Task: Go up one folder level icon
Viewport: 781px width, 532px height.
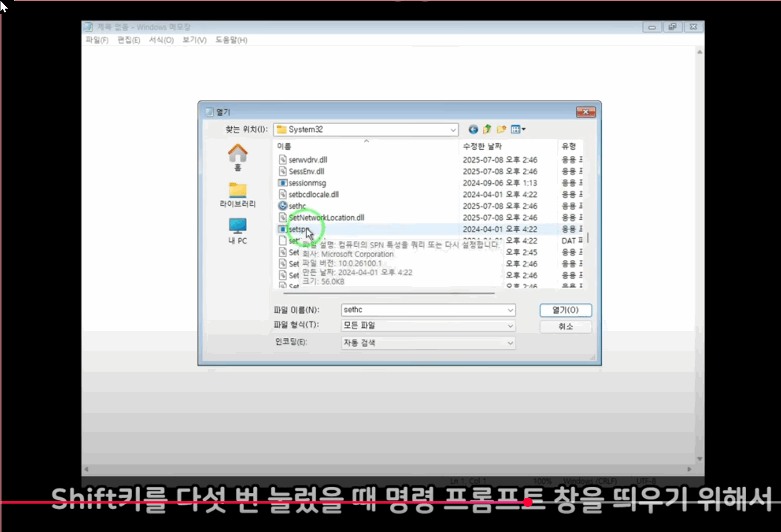Action: (487, 129)
